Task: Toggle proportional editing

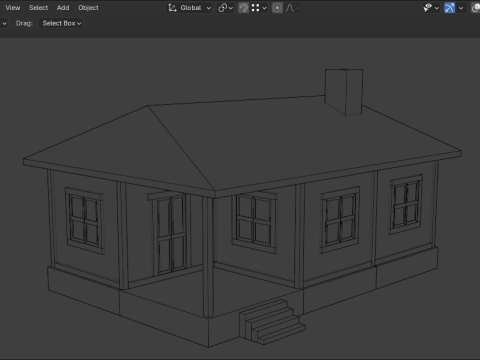Action: [x=277, y=8]
